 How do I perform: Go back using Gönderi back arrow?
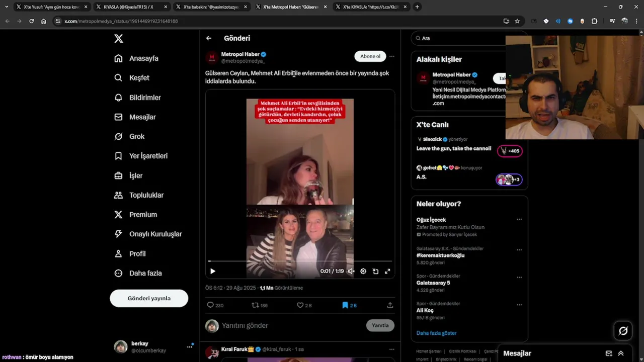point(209,38)
